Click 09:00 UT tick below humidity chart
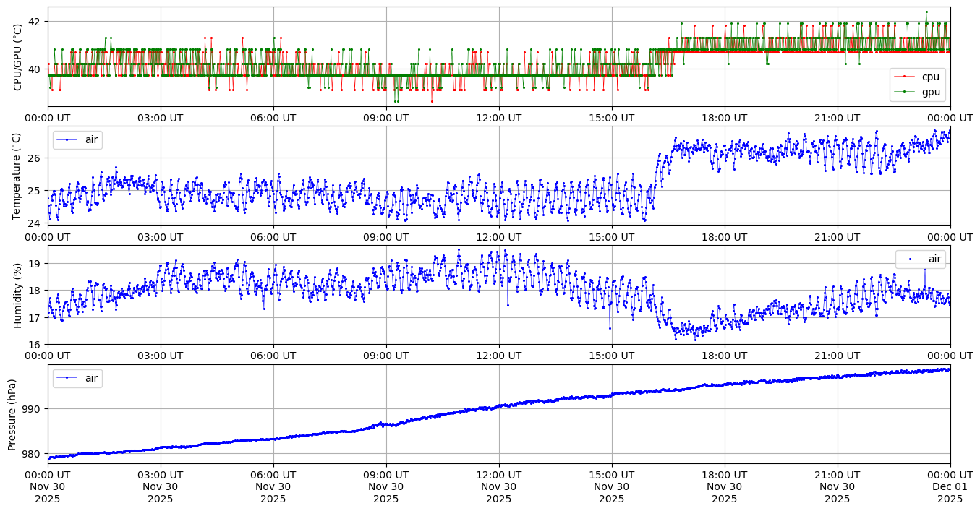 point(385,356)
